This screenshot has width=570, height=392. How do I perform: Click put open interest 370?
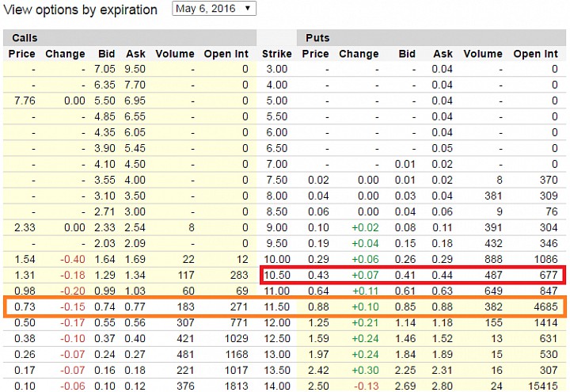[x=549, y=180]
